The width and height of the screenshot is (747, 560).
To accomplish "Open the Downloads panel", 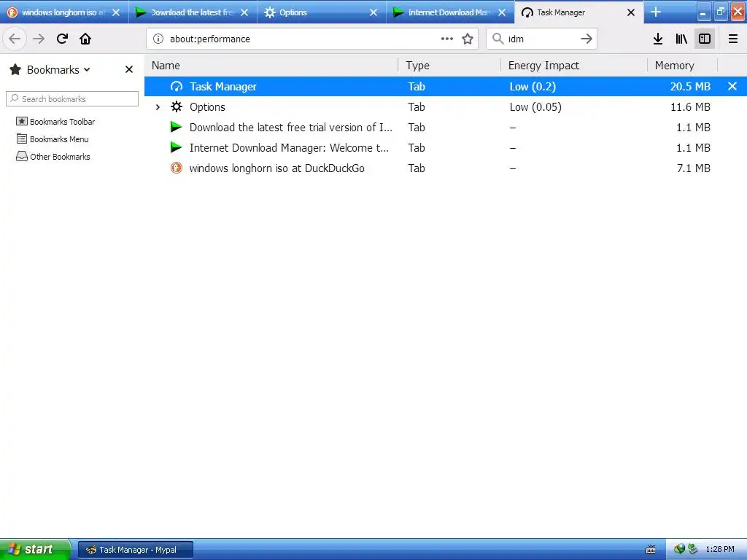I will pyautogui.click(x=658, y=39).
